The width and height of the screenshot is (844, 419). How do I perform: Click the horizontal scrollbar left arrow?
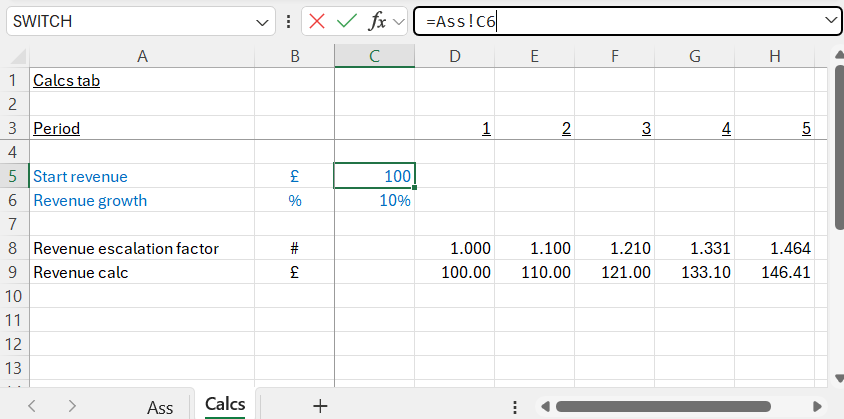tap(545, 406)
